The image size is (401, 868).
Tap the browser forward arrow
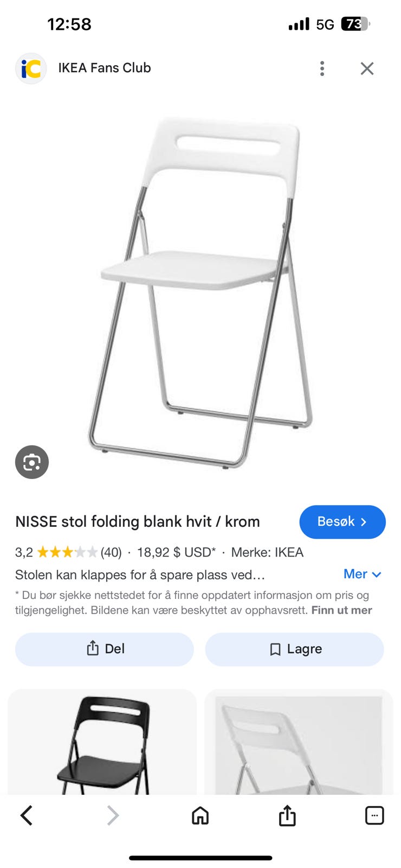click(x=113, y=815)
